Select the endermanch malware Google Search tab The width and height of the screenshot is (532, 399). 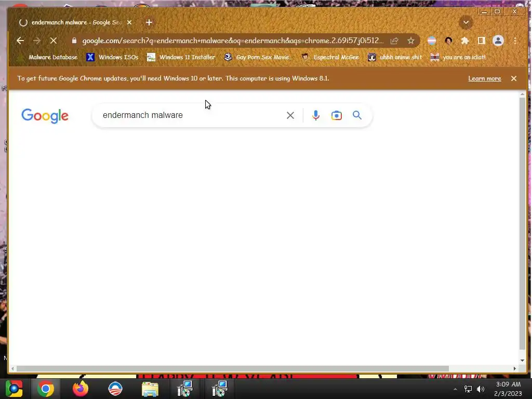pos(75,22)
